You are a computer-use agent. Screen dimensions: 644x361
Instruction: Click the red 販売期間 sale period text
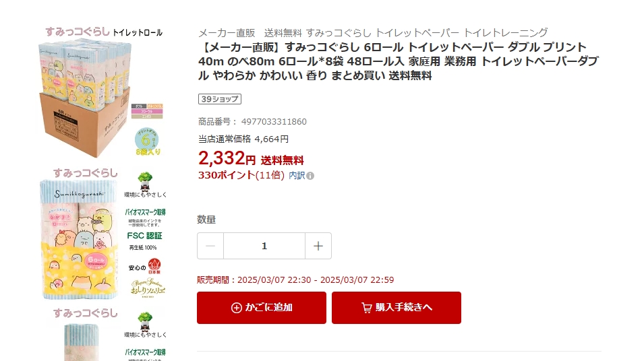pos(295,280)
